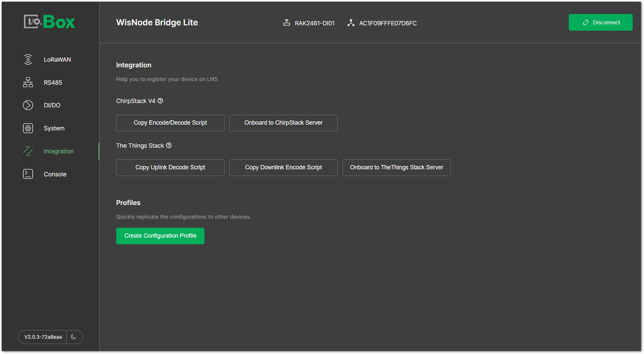
Task: Click the RS485 network icon
Action: (x=28, y=82)
